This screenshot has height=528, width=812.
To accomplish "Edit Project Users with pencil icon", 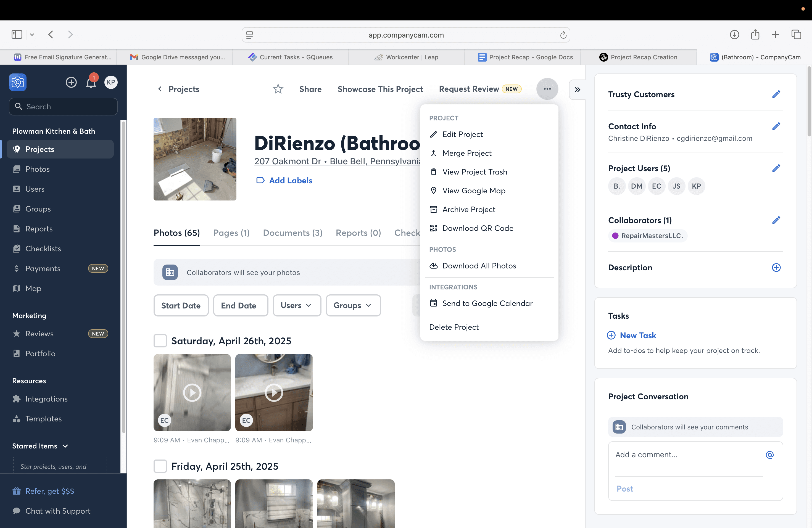I will click(x=776, y=168).
